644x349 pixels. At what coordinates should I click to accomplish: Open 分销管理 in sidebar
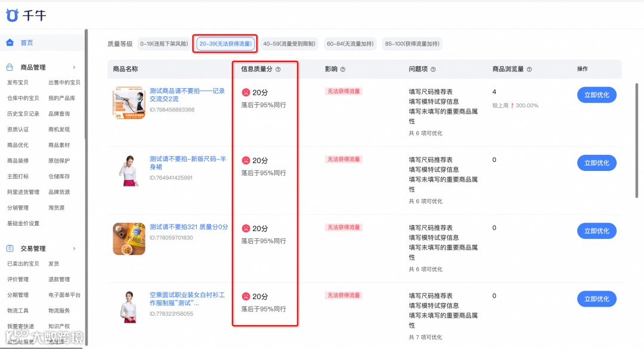[18, 208]
